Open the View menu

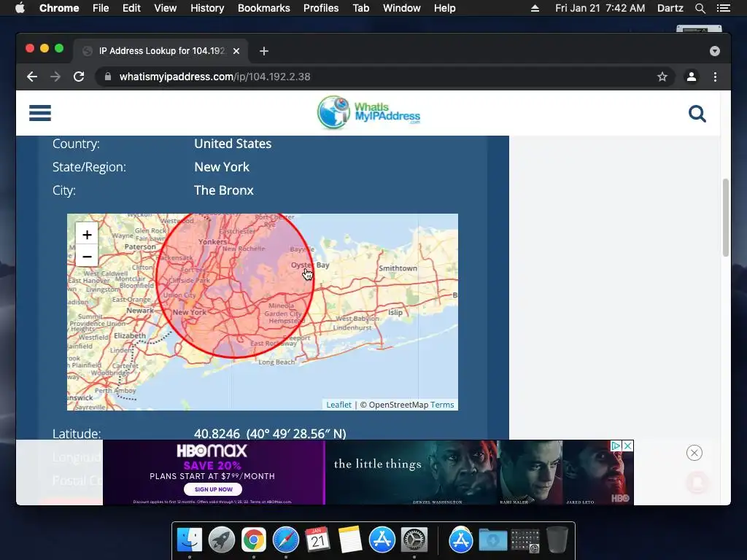166,8
